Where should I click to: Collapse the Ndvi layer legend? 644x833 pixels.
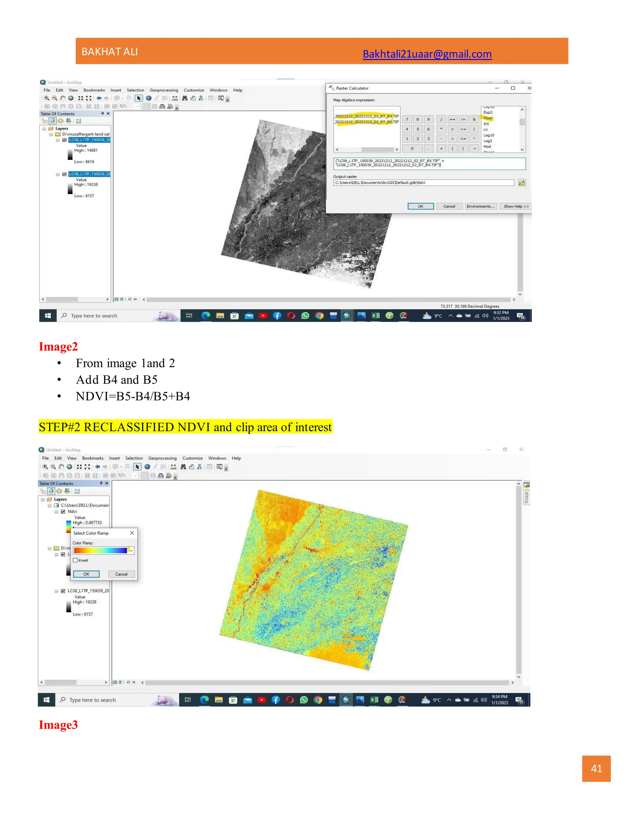pos(56,511)
